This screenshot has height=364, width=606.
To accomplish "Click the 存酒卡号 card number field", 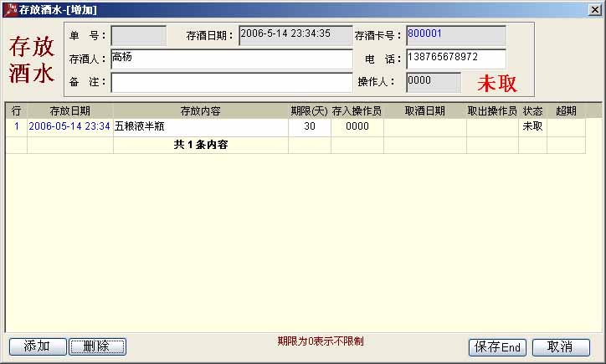I will pyautogui.click(x=455, y=35).
